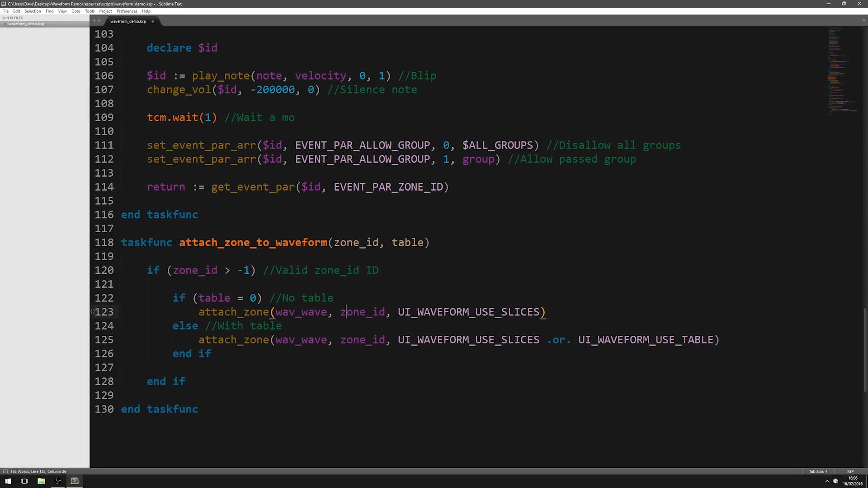This screenshot has width=868, height=488.
Task: Click 'end if' on line 128
Action: (166, 382)
